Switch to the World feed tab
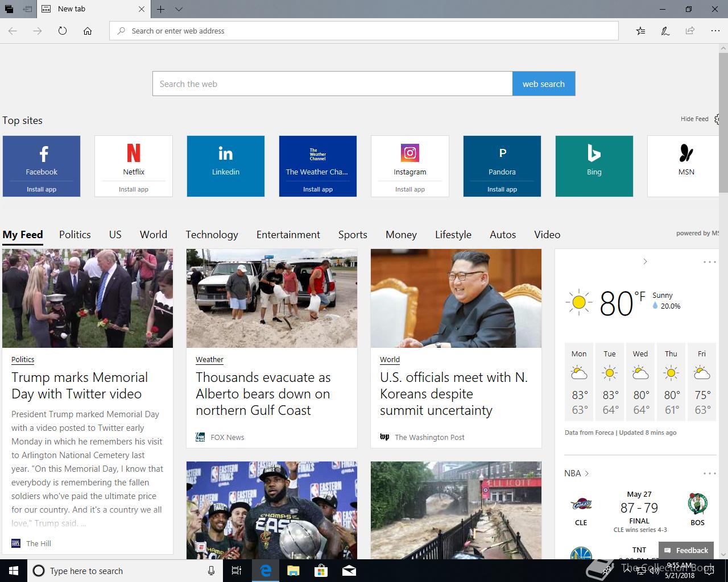This screenshot has height=582, width=728. coord(154,235)
